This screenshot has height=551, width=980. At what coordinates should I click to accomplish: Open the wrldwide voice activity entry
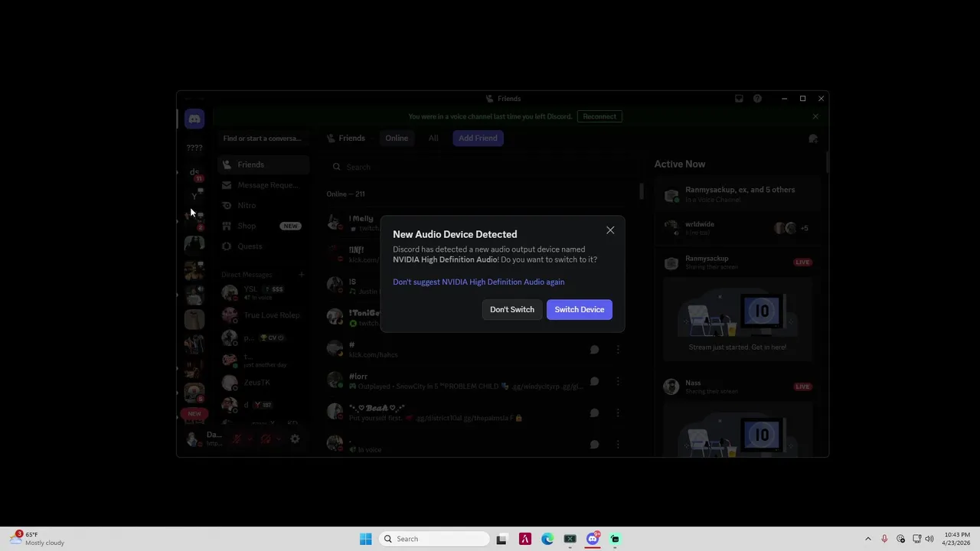pyautogui.click(x=739, y=228)
